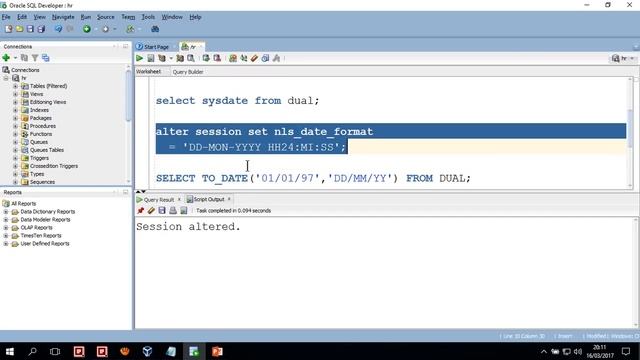Viewport: 640px width, 360px height.
Task: Collapse the hr connection node
Action: [x=6, y=78]
